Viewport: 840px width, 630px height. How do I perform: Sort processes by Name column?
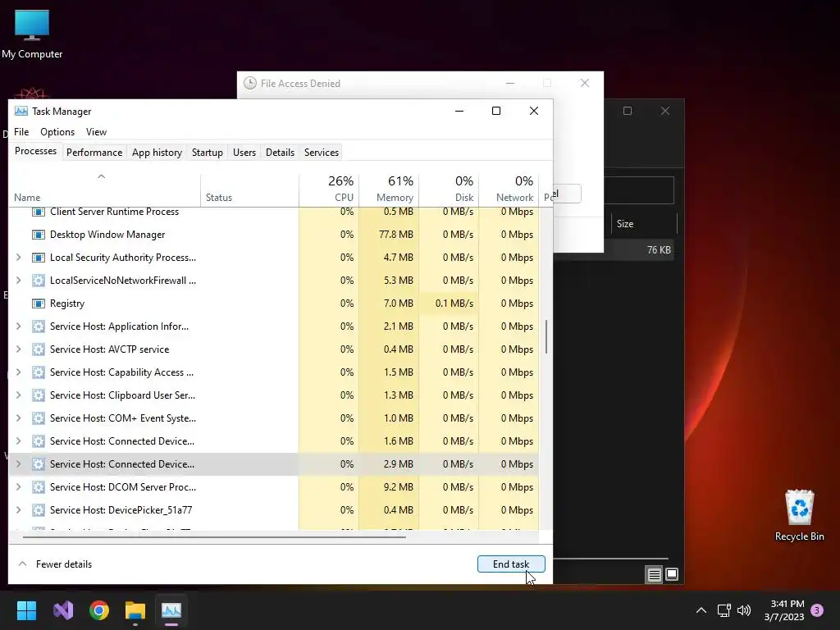point(104,190)
